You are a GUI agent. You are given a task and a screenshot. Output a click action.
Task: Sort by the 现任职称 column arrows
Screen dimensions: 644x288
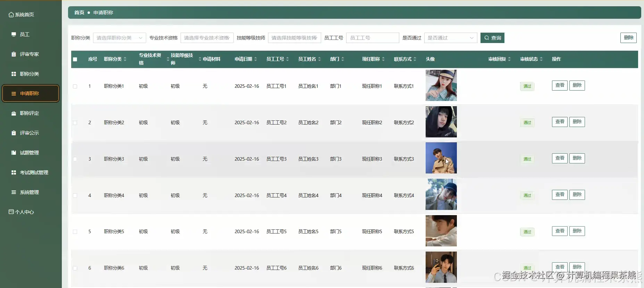(383, 59)
